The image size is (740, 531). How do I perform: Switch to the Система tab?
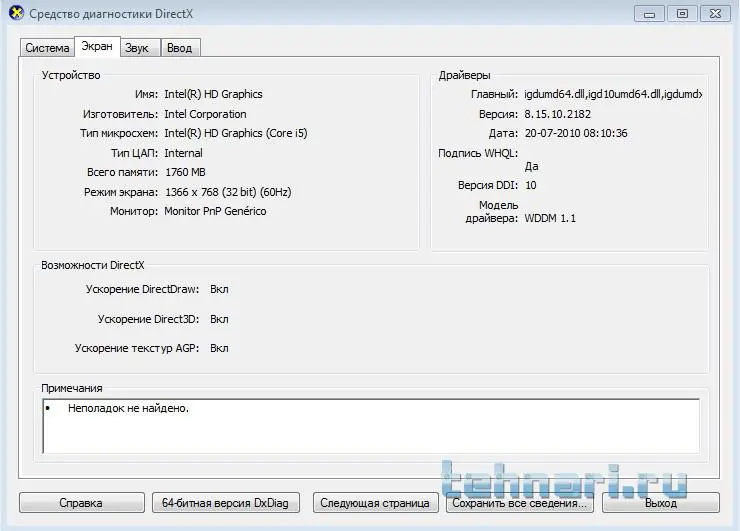[47, 48]
